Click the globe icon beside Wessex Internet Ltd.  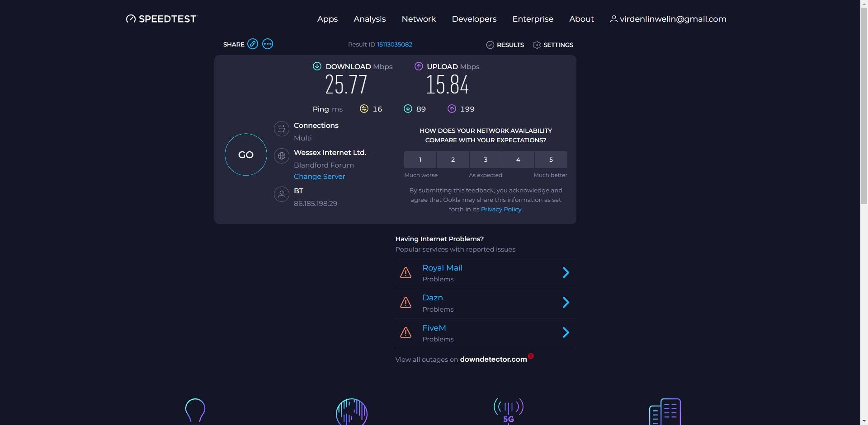click(281, 156)
